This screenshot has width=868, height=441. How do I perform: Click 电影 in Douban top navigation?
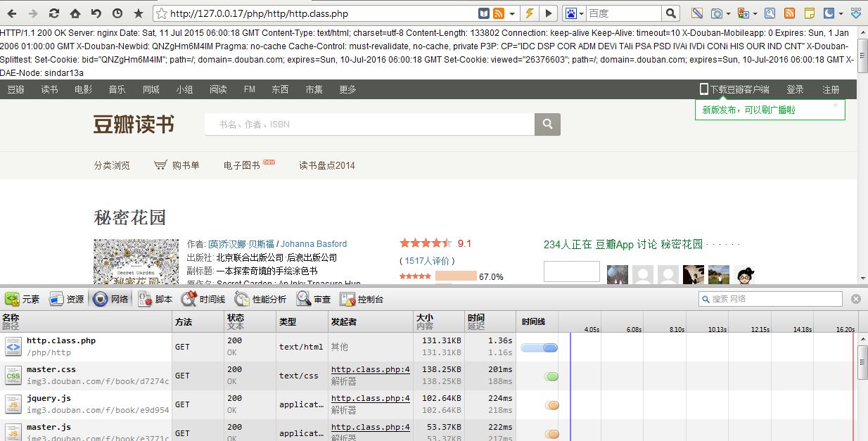(x=83, y=89)
